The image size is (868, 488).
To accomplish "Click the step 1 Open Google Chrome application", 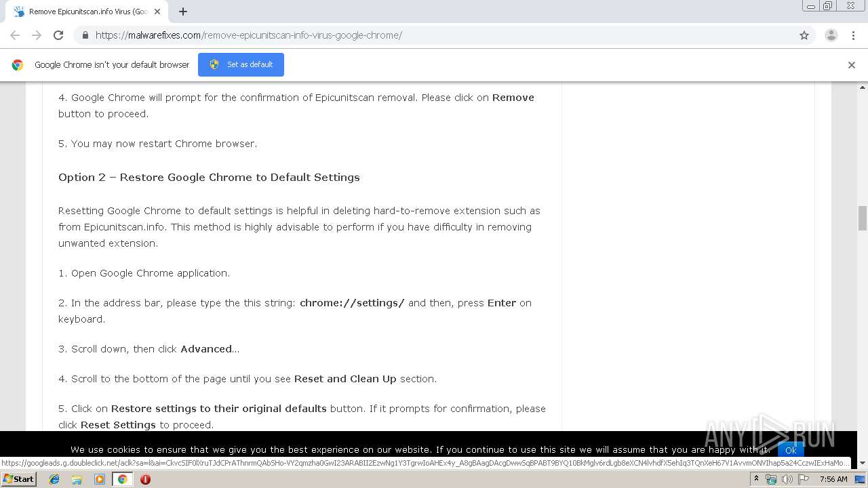I will click(144, 273).
